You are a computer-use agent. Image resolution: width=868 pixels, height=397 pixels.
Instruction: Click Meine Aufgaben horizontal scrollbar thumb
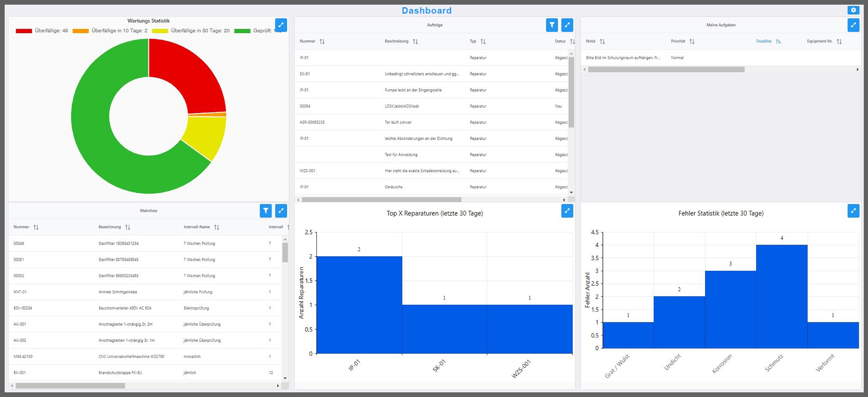click(666, 69)
